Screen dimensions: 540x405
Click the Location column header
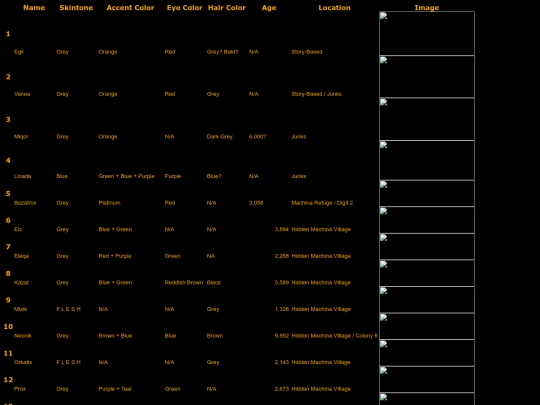334,8
